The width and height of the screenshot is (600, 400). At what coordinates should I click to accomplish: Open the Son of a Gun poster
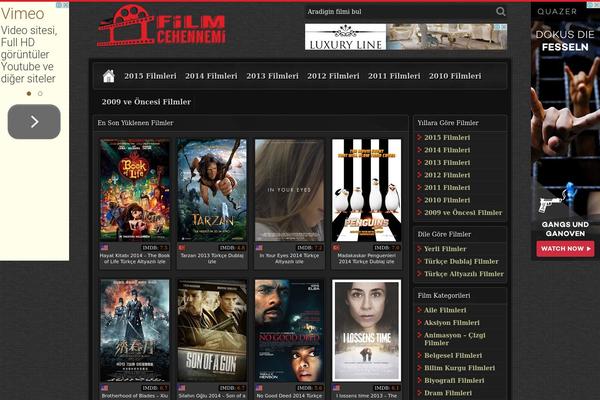[212, 330]
